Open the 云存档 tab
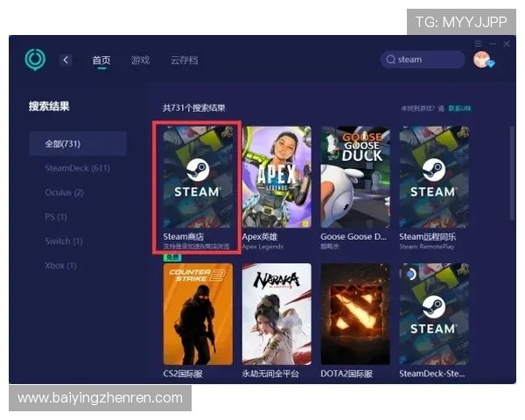This screenshot has width=525, height=420. pyautogui.click(x=184, y=60)
